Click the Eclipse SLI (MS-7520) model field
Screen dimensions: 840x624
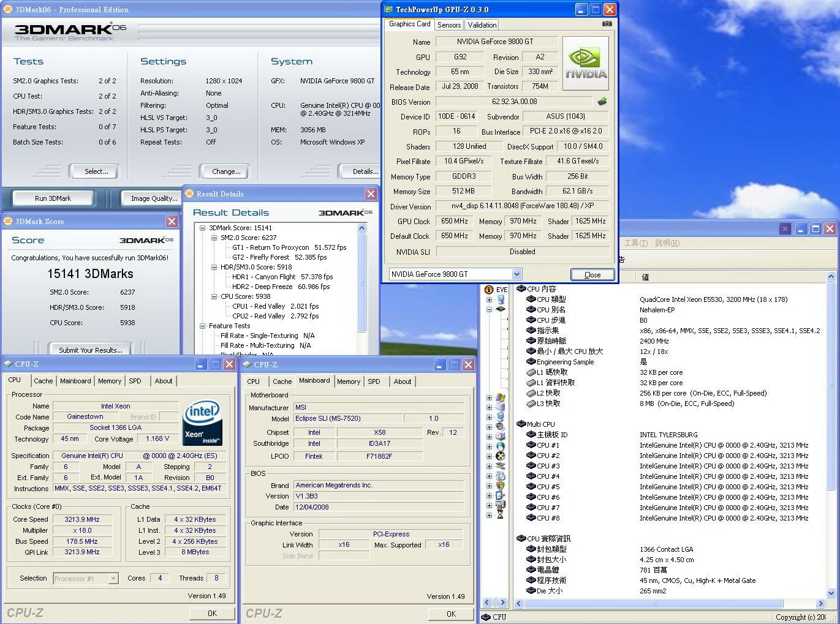[347, 418]
